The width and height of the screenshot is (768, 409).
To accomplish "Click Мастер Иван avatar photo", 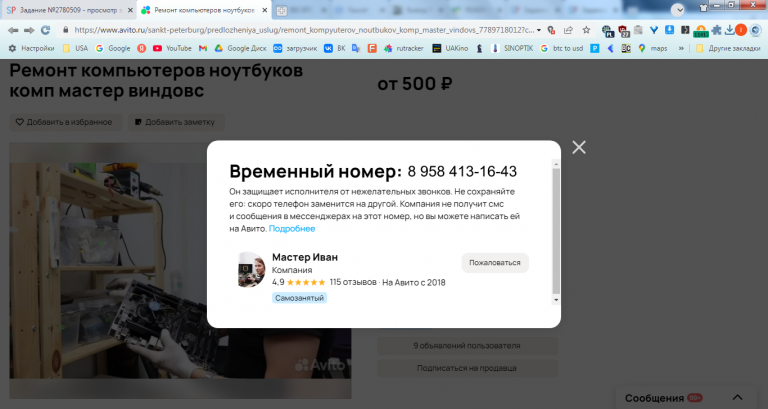I will click(251, 269).
